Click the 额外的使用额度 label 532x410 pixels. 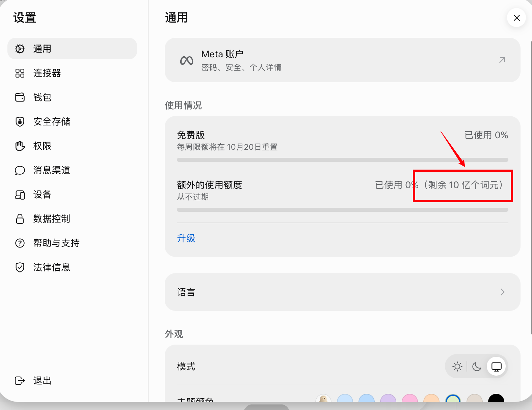click(209, 185)
